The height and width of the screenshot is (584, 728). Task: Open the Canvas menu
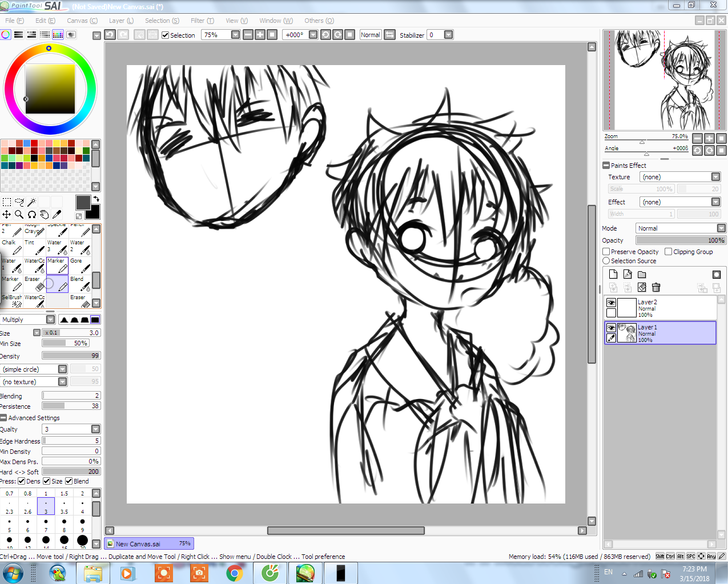tap(82, 21)
